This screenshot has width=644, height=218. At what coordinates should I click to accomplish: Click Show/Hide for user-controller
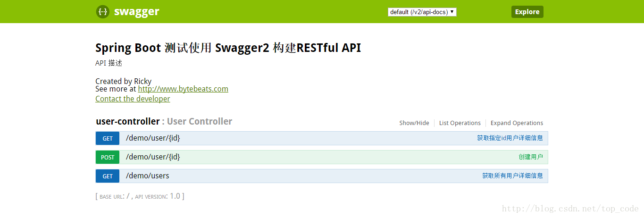tap(414, 123)
